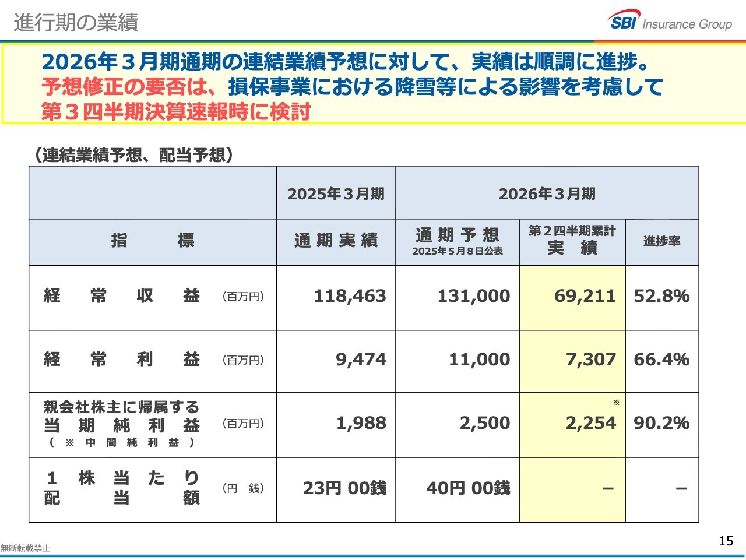Click the highlighted 7,307 cell

(590, 360)
